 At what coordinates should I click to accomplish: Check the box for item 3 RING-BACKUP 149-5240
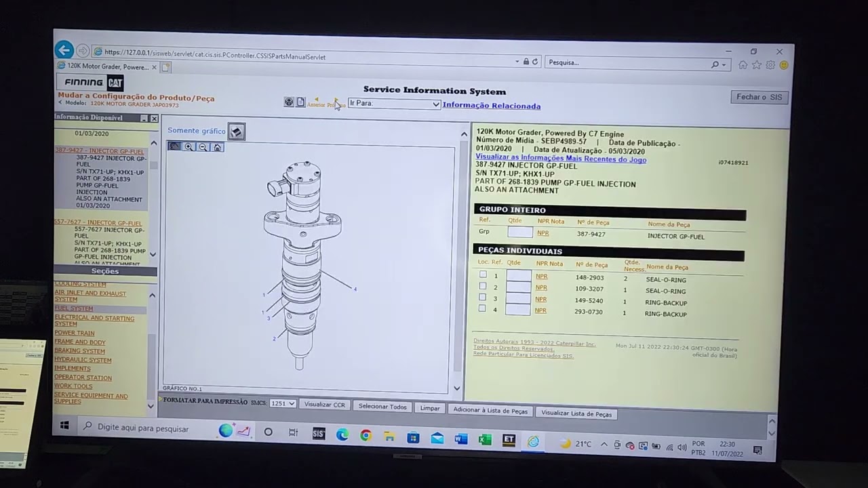tap(482, 297)
